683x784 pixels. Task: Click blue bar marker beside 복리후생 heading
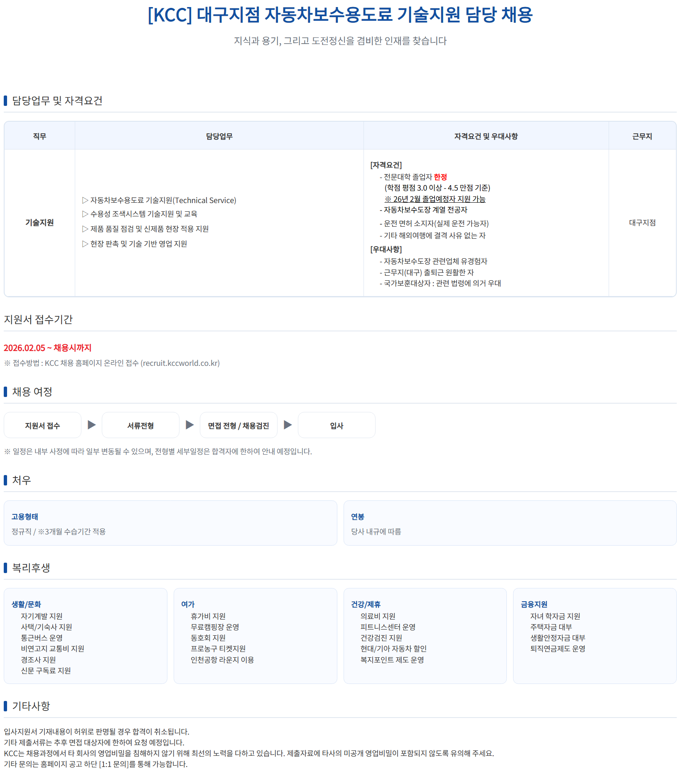5,568
